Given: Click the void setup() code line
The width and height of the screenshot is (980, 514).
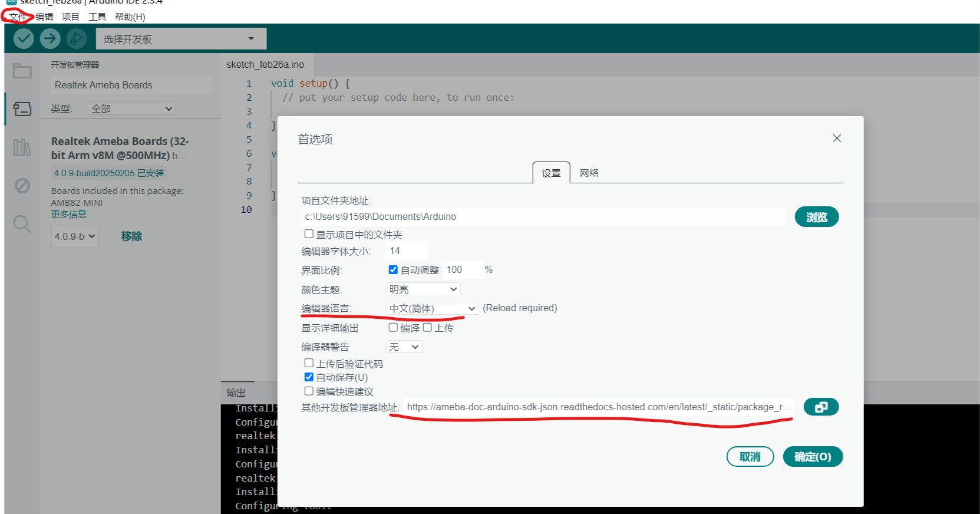Looking at the screenshot, I should pos(311,84).
